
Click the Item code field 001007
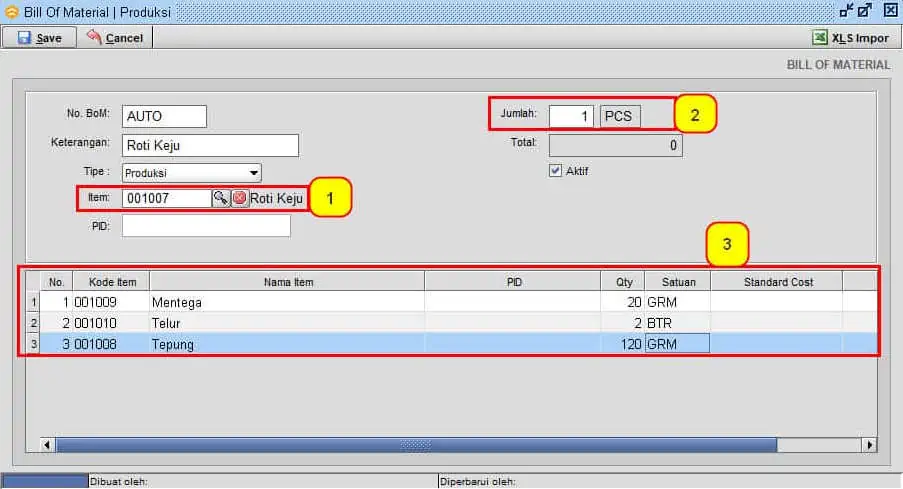167,198
